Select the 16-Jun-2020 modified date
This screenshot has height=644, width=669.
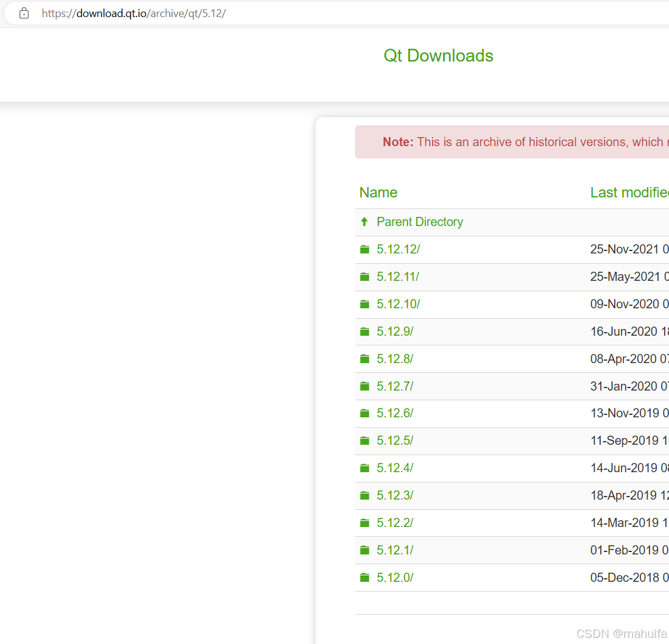pyautogui.click(x=624, y=331)
